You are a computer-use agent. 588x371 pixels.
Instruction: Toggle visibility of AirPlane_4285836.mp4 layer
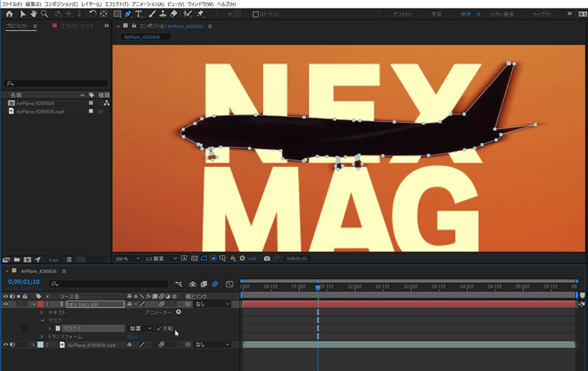coord(5,344)
